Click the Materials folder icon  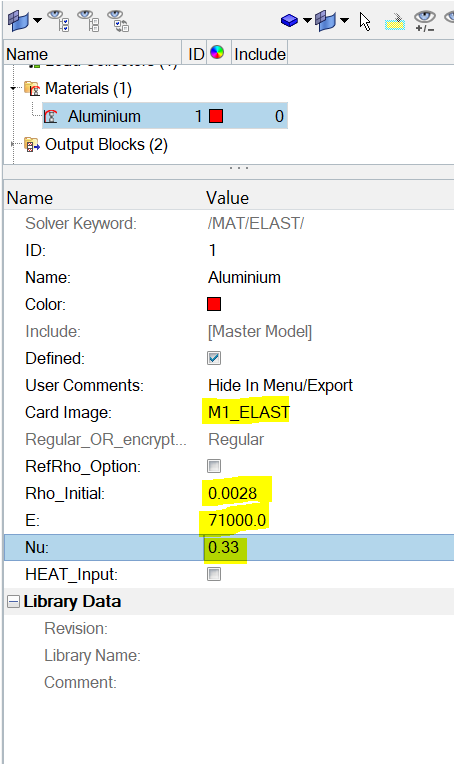click(32, 89)
